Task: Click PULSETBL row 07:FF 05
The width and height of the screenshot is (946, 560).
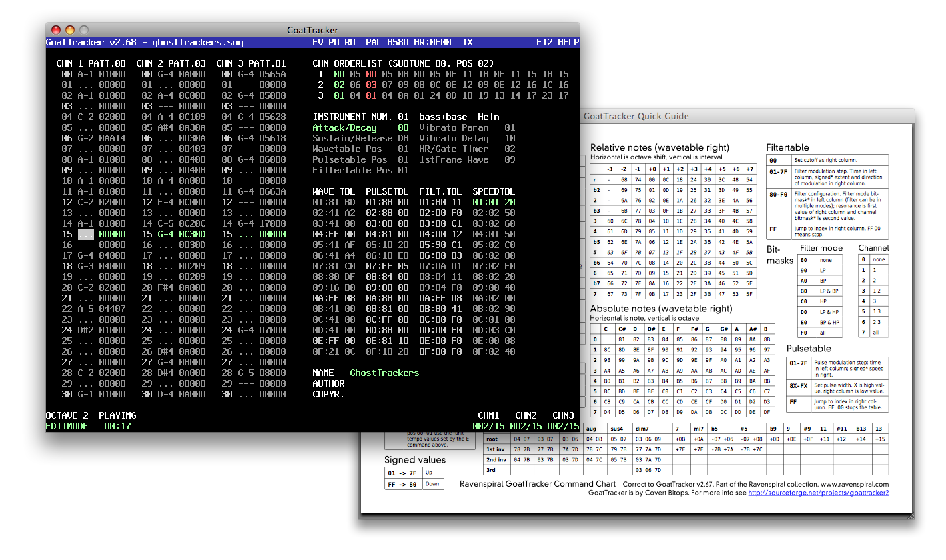Action: pos(387,266)
